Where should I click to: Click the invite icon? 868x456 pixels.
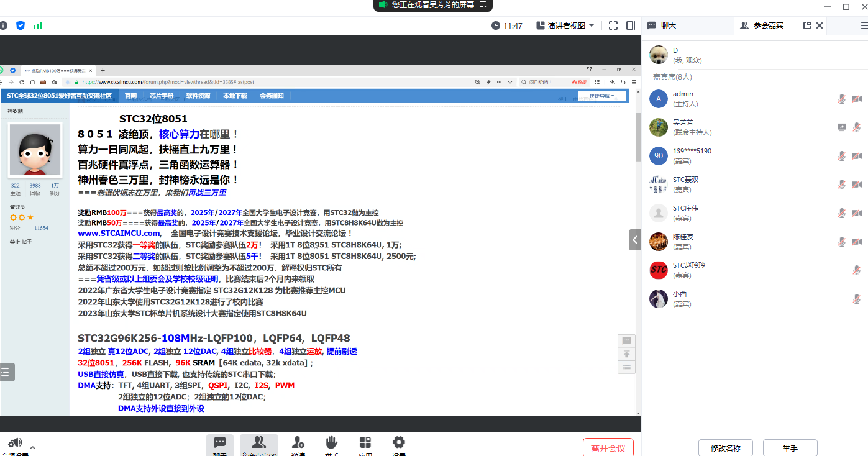[298, 442]
